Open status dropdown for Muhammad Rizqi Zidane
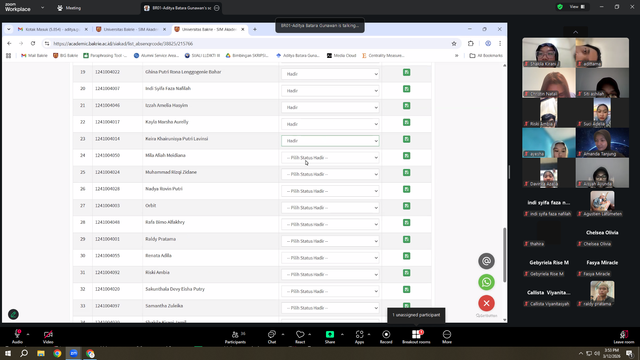 click(330, 174)
